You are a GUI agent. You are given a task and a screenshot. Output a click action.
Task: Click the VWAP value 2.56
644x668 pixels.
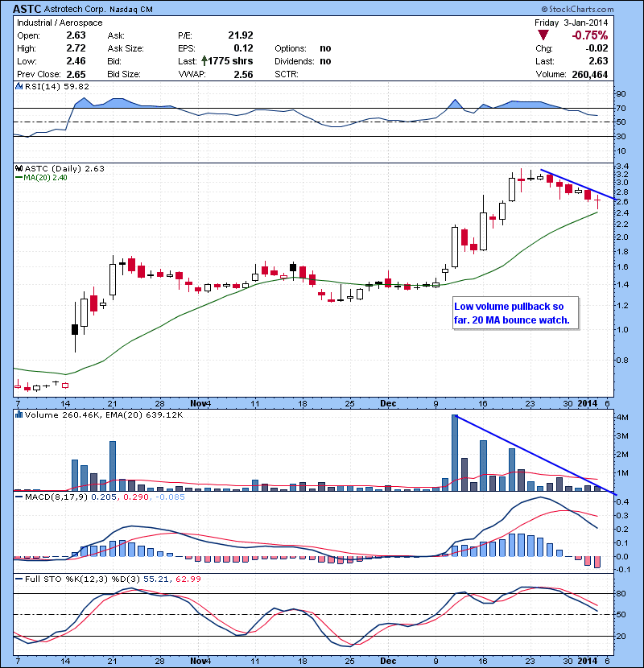coord(243,75)
